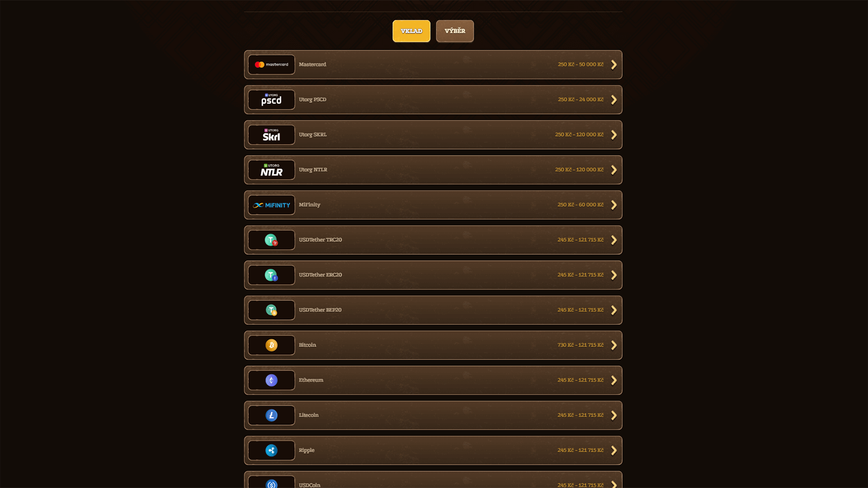
Task: Click the Ethereum 245 Kč limit text
Action: point(580,380)
